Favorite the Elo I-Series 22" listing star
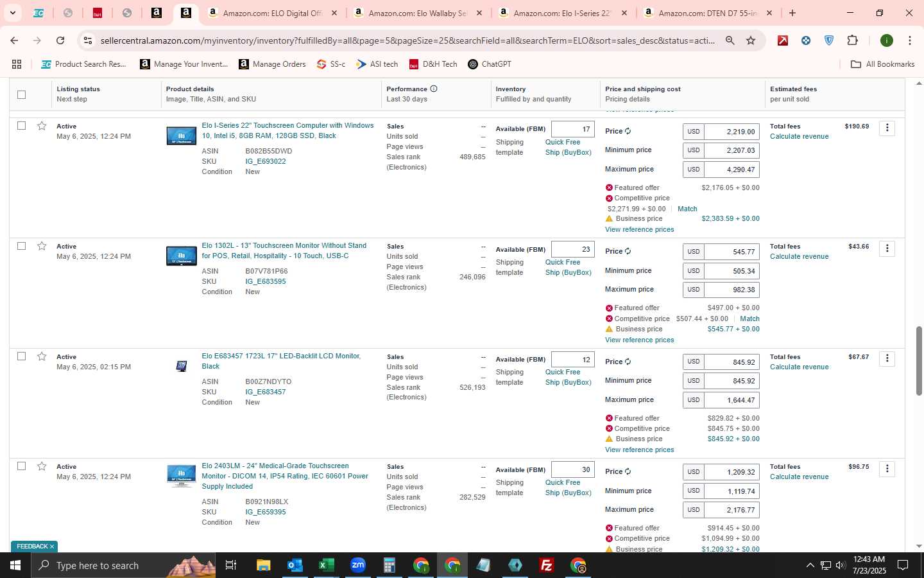Image resolution: width=924 pixels, height=578 pixels. 42,126
